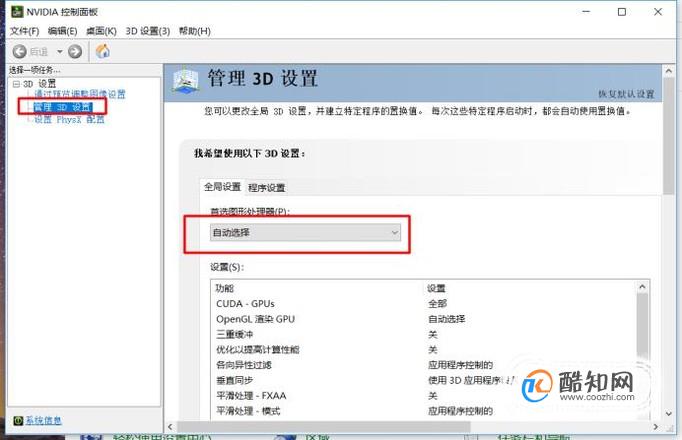
Task: Open the 3D 设置(3) menu
Action: pyautogui.click(x=147, y=31)
